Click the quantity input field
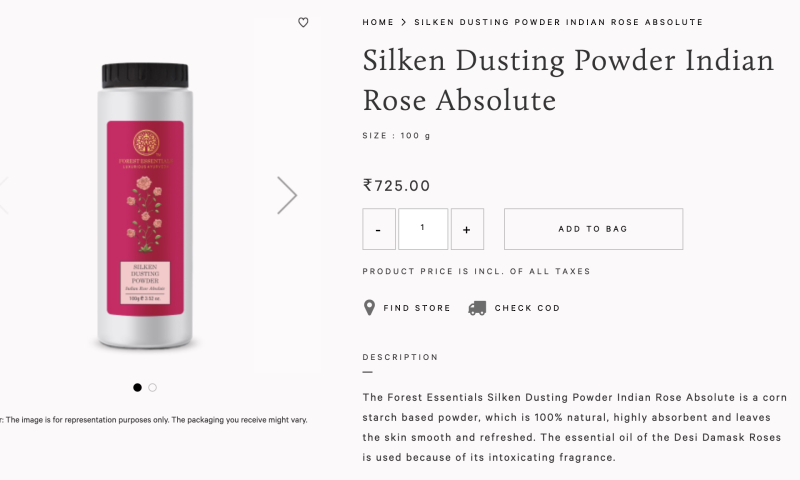 pyautogui.click(x=422, y=229)
